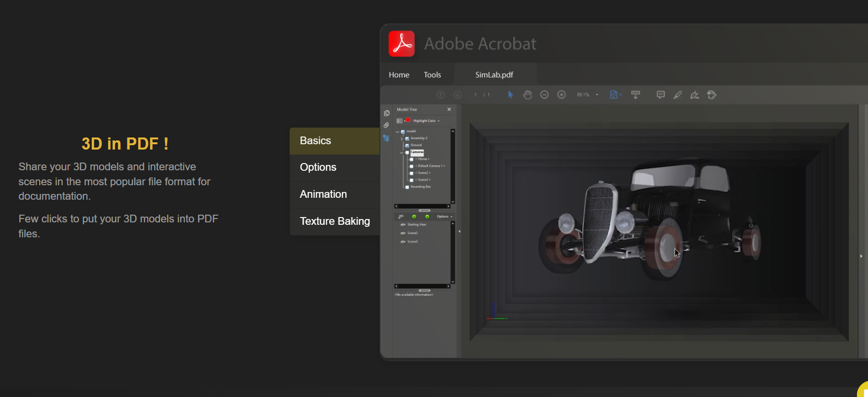Click the 3D car model view

pos(659,232)
